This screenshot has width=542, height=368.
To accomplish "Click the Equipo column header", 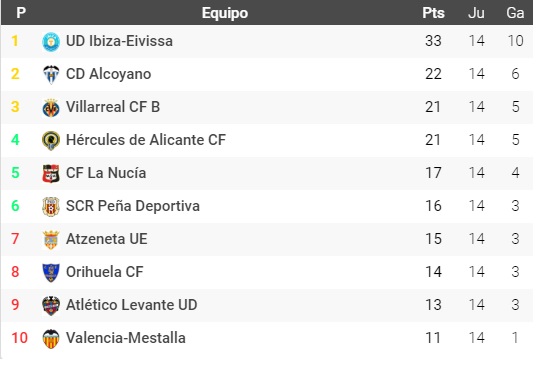I will 225,13.
